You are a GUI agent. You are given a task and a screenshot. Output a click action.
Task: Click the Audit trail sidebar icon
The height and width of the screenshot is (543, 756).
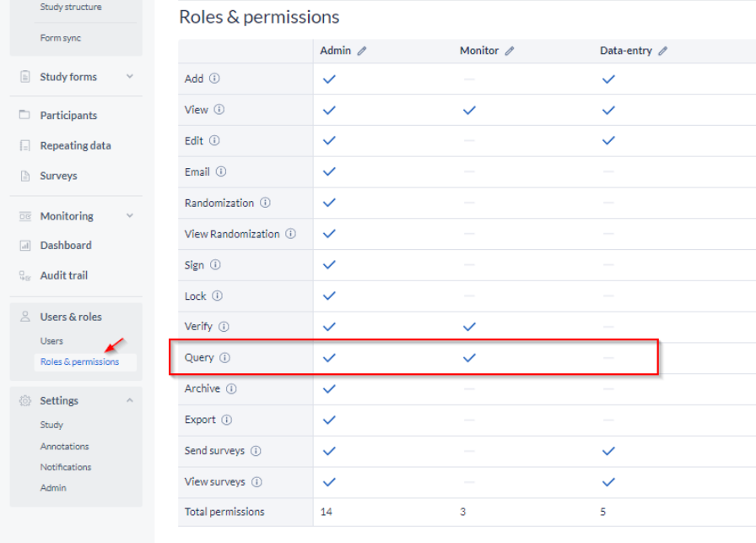pos(24,275)
